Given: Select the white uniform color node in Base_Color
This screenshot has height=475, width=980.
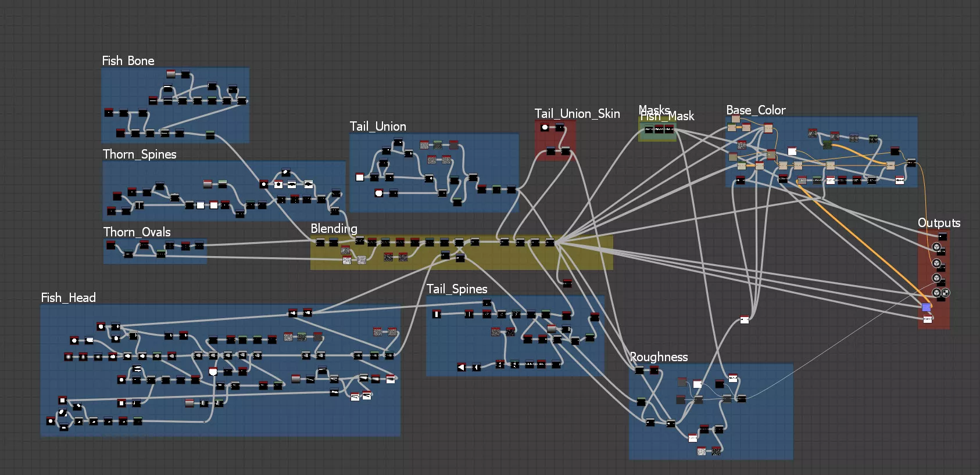Looking at the screenshot, I should click(x=792, y=152).
